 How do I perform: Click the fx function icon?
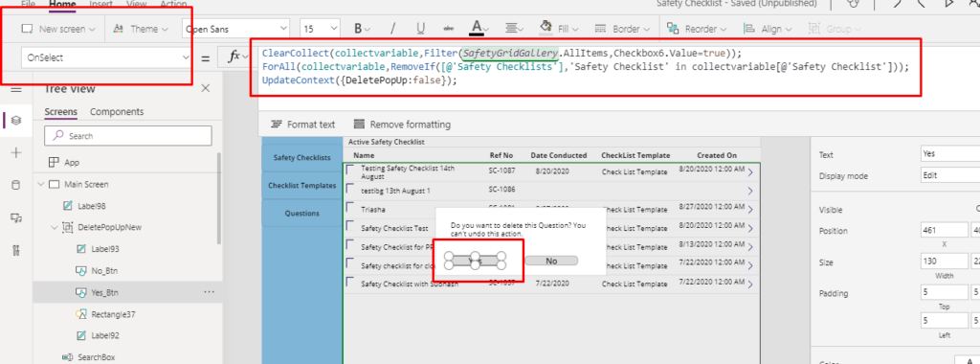[x=234, y=57]
